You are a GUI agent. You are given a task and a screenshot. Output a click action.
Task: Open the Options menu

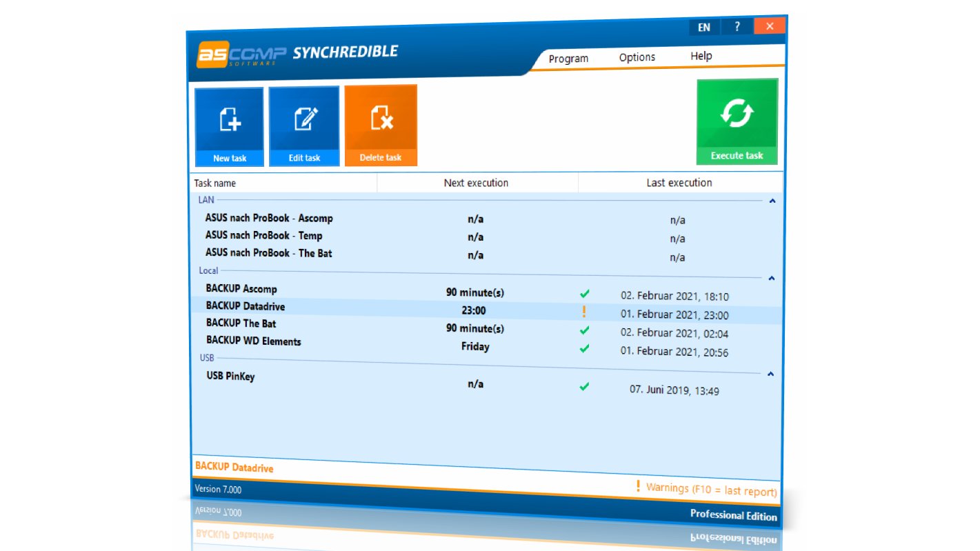pyautogui.click(x=636, y=57)
